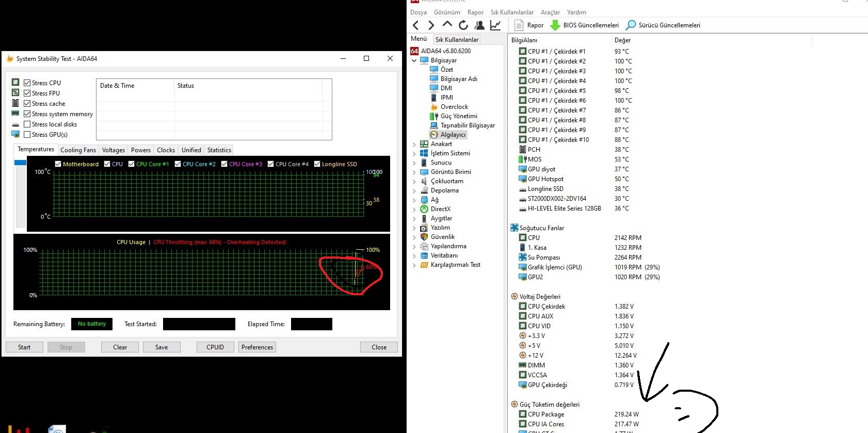Click the Clear button
868x433 pixels.
pyautogui.click(x=120, y=347)
